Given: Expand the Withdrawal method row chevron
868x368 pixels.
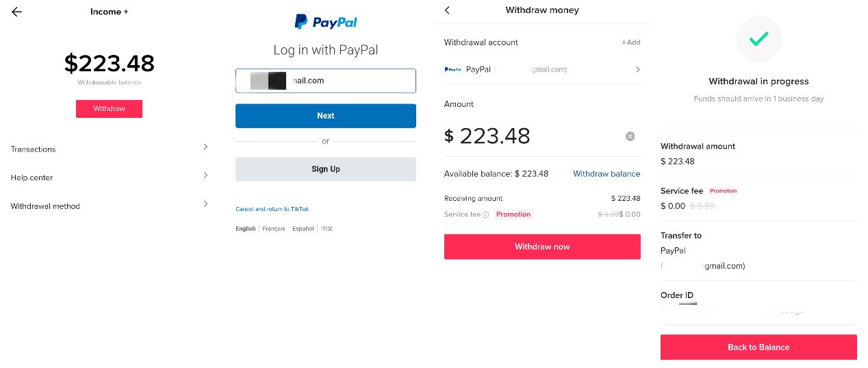Looking at the screenshot, I should pyautogui.click(x=205, y=204).
